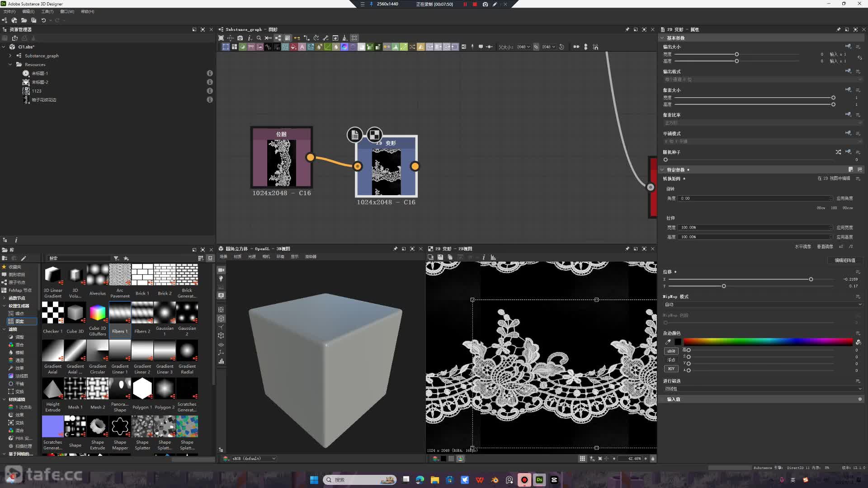868x488 pixels.
Task: Toggle the lock icon at 2D view bottom right
Action: (652, 459)
